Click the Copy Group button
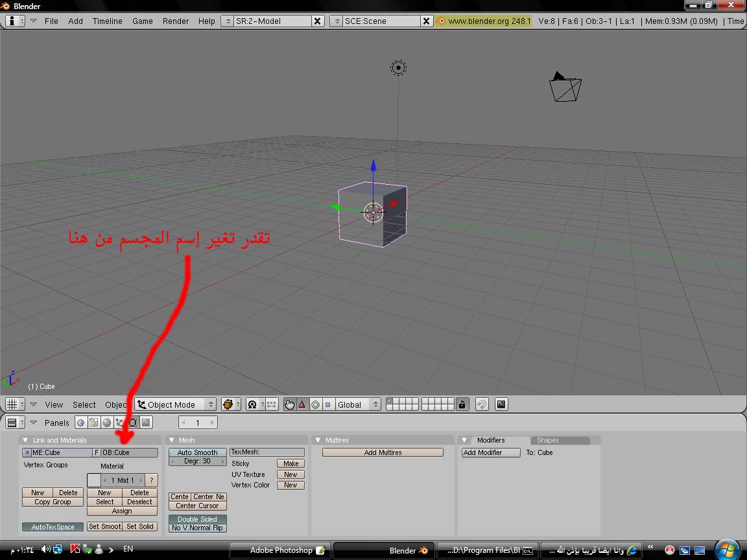Viewport: 747px width, 560px height. point(53,502)
